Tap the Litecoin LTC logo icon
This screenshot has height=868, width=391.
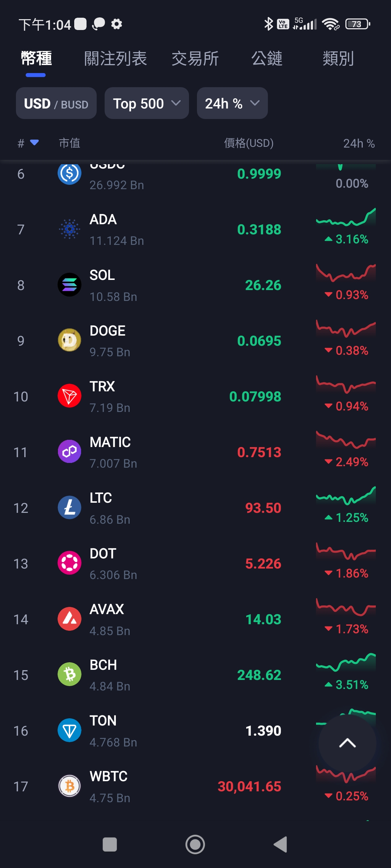coord(70,507)
